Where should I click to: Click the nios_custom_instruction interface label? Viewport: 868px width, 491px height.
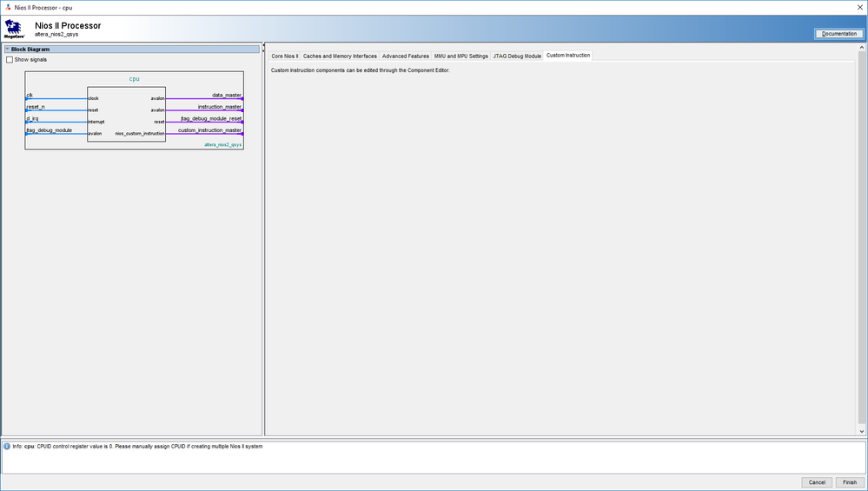click(x=140, y=134)
